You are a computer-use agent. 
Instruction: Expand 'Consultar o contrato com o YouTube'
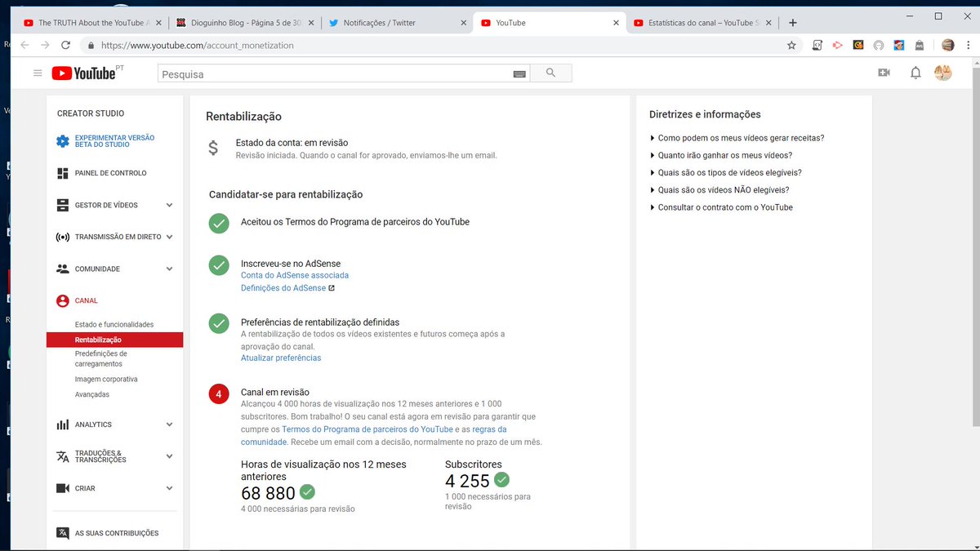pos(721,207)
